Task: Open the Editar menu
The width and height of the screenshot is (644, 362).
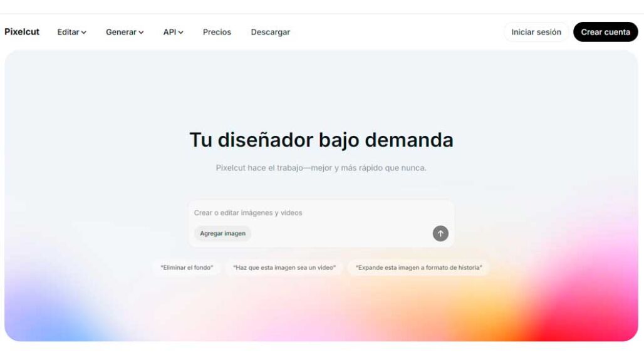Action: tap(68, 32)
